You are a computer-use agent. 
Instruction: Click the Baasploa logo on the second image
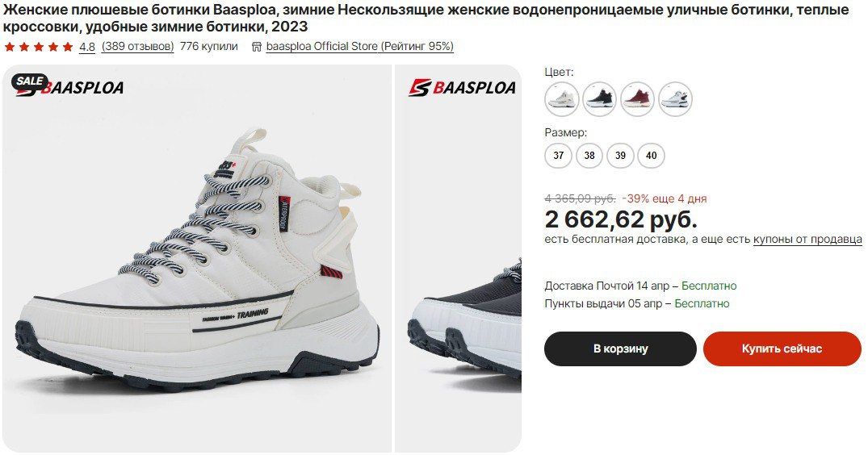coord(462,87)
